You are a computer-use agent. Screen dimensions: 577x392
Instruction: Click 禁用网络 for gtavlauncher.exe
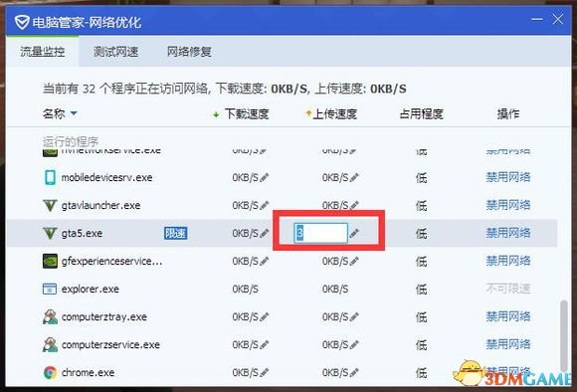click(x=508, y=205)
